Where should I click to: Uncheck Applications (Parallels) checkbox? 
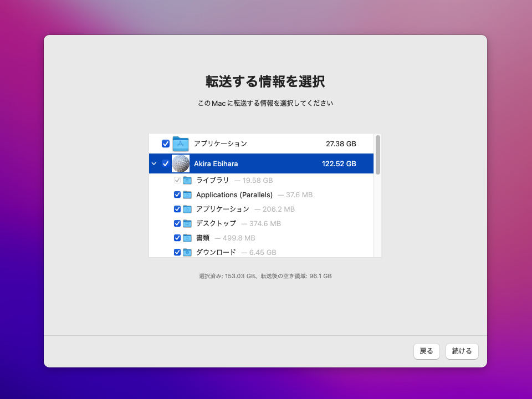(177, 195)
